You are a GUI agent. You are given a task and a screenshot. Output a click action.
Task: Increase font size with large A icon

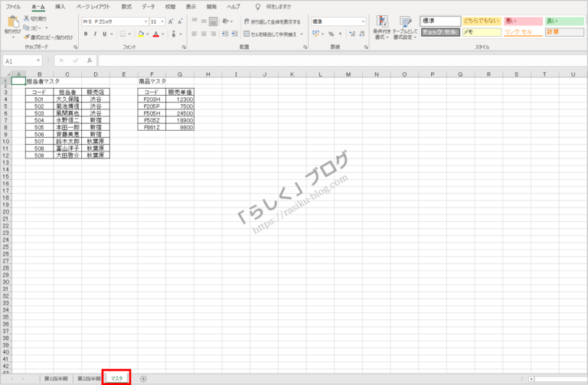click(x=171, y=21)
